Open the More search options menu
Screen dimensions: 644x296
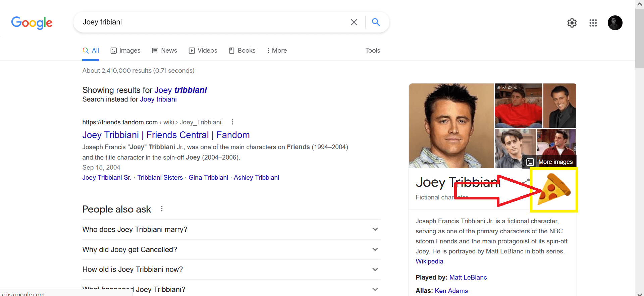click(277, 51)
